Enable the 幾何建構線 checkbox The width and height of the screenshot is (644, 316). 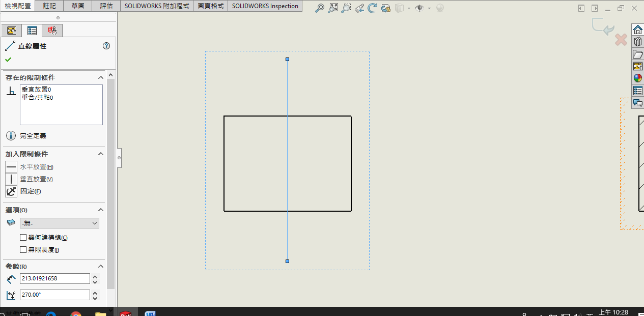pyautogui.click(x=23, y=238)
